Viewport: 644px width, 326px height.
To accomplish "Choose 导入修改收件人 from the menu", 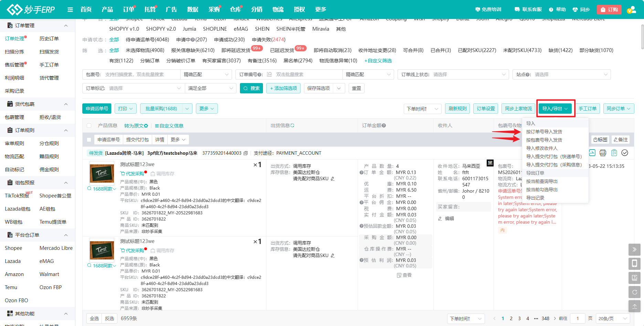I will (542, 148).
